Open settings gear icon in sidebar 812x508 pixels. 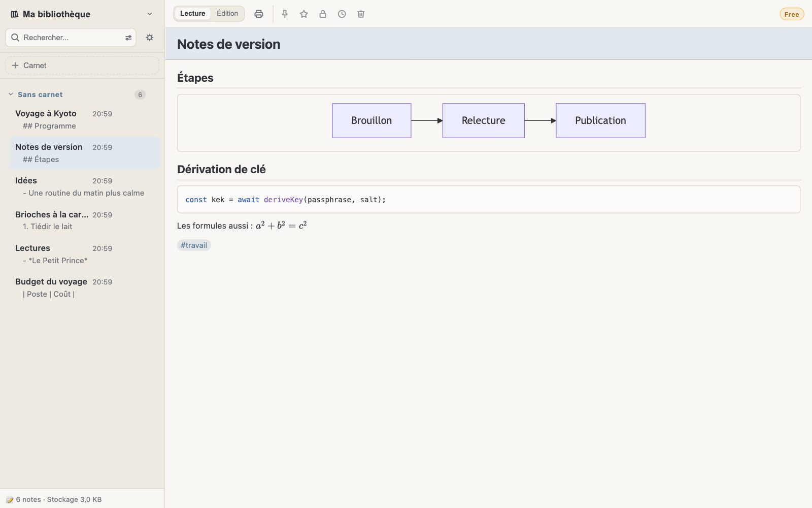150,37
